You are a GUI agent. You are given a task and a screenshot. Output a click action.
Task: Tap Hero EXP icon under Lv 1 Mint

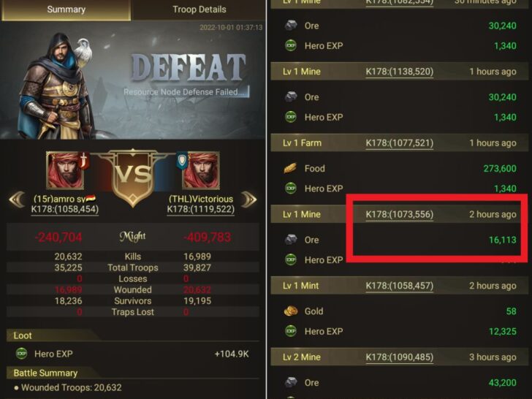[x=291, y=331]
